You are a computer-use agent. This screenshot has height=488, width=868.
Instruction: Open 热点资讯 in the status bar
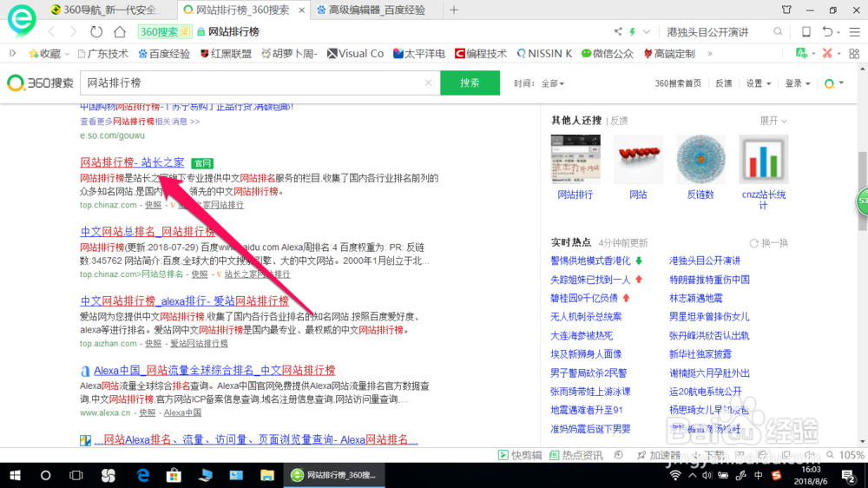tap(575, 455)
